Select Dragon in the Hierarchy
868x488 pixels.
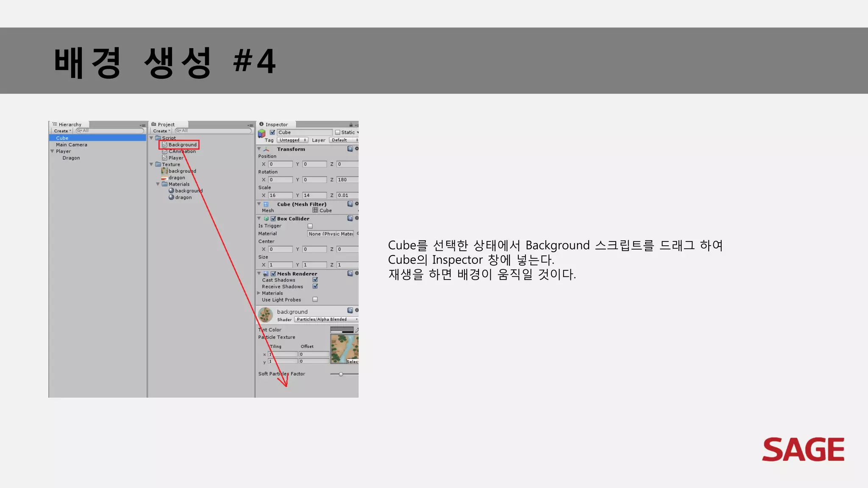tap(71, 158)
